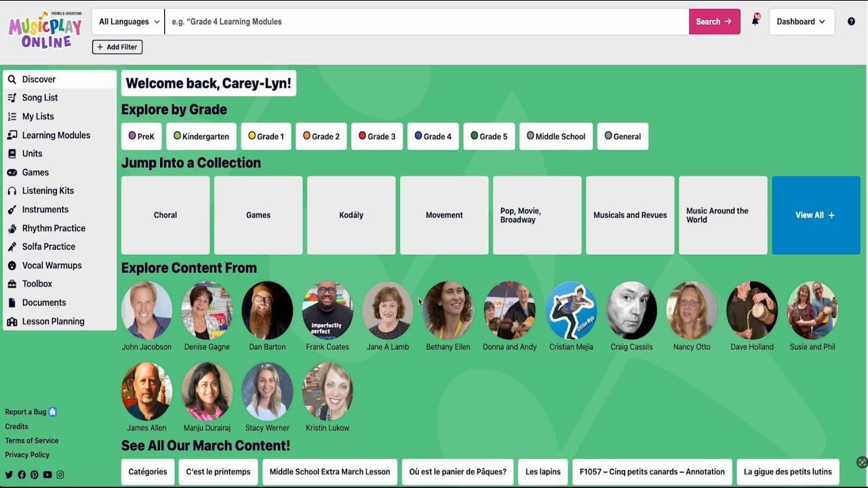Open the Games collection card
This screenshot has width=868, height=488.
258,215
